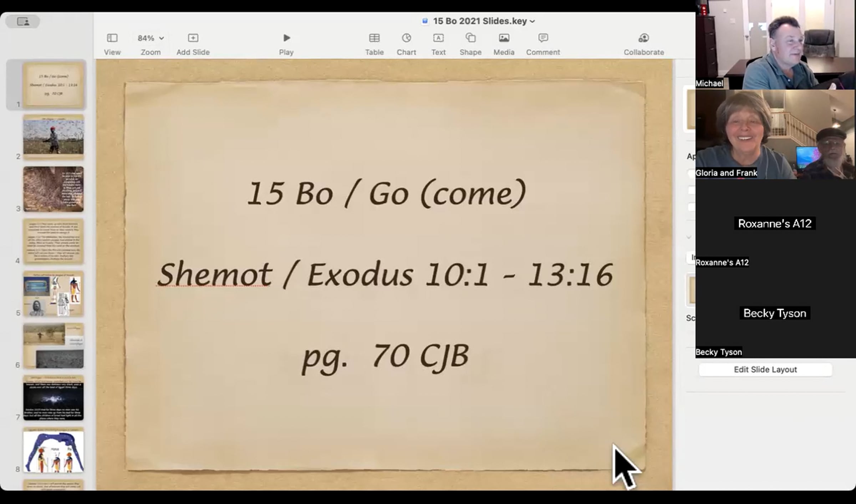Select slide 8 blue arch figures thumbnail
The height and width of the screenshot is (504, 856).
pyautogui.click(x=53, y=450)
